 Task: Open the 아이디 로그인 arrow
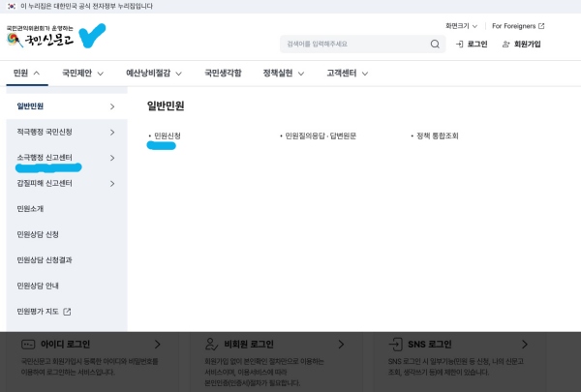point(158,345)
